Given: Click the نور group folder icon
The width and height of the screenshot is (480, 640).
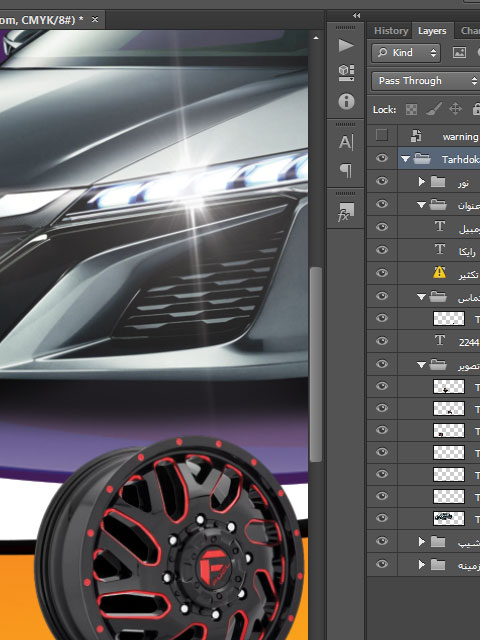Looking at the screenshot, I should click(x=438, y=181).
